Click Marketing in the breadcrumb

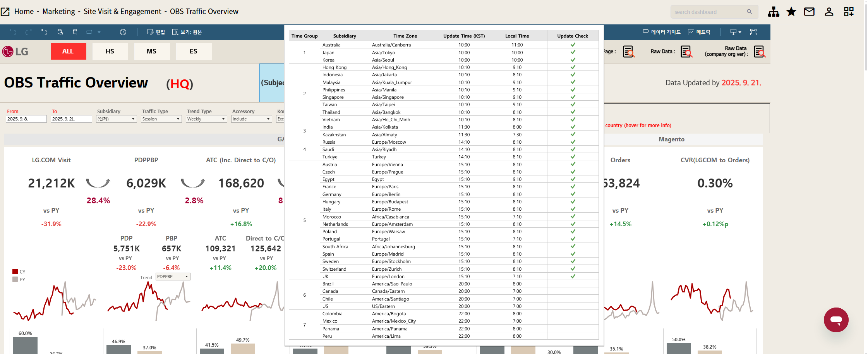click(59, 12)
